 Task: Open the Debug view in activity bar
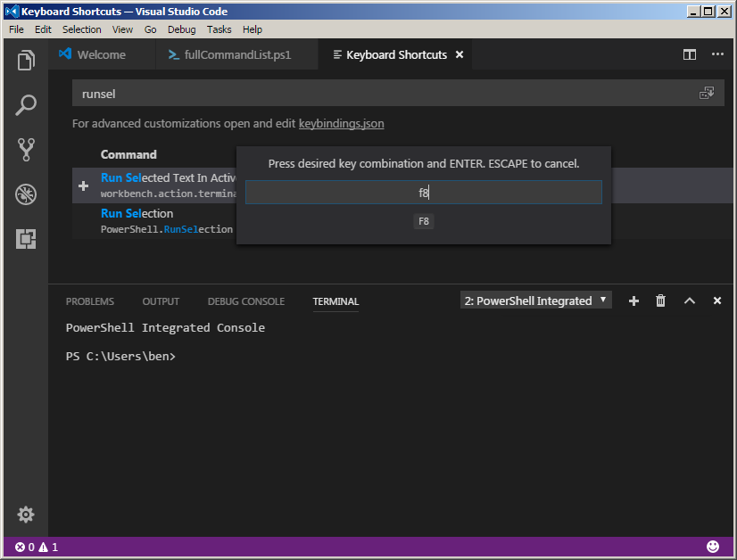pos(26,194)
